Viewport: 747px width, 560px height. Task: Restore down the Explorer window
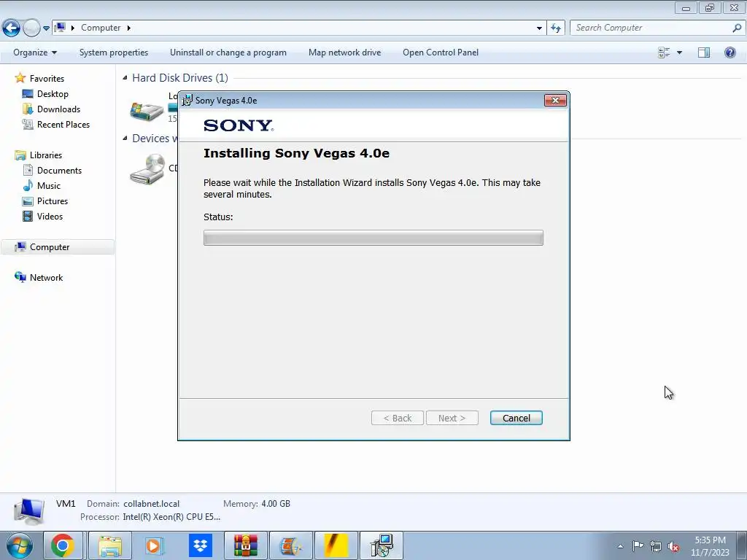(710, 7)
